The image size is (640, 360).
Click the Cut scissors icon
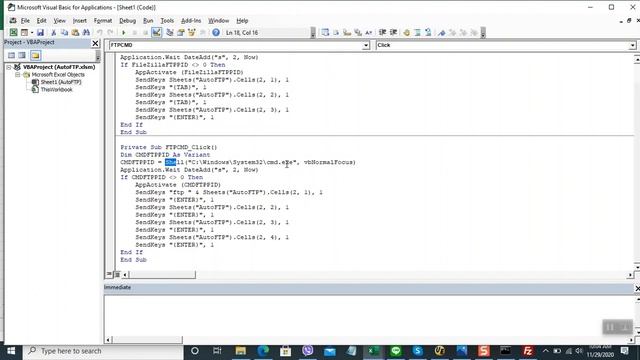coord(53,33)
